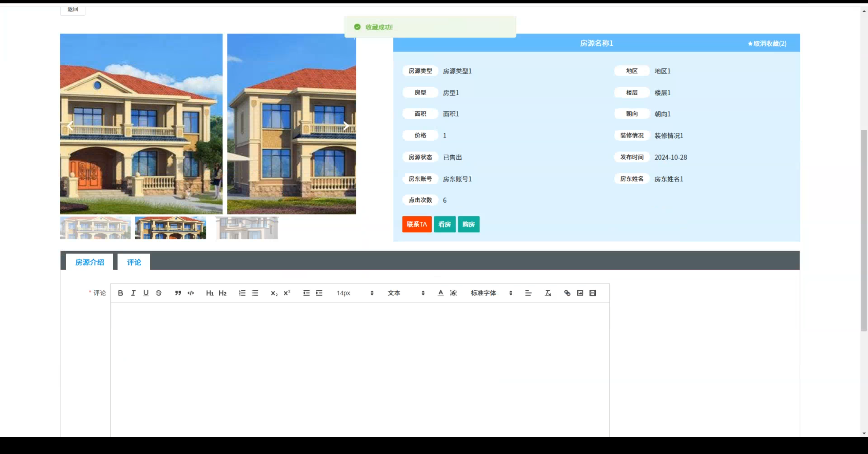Toggle bold formatting in comment editor
Screen dimensions: 868x454
tap(120, 293)
